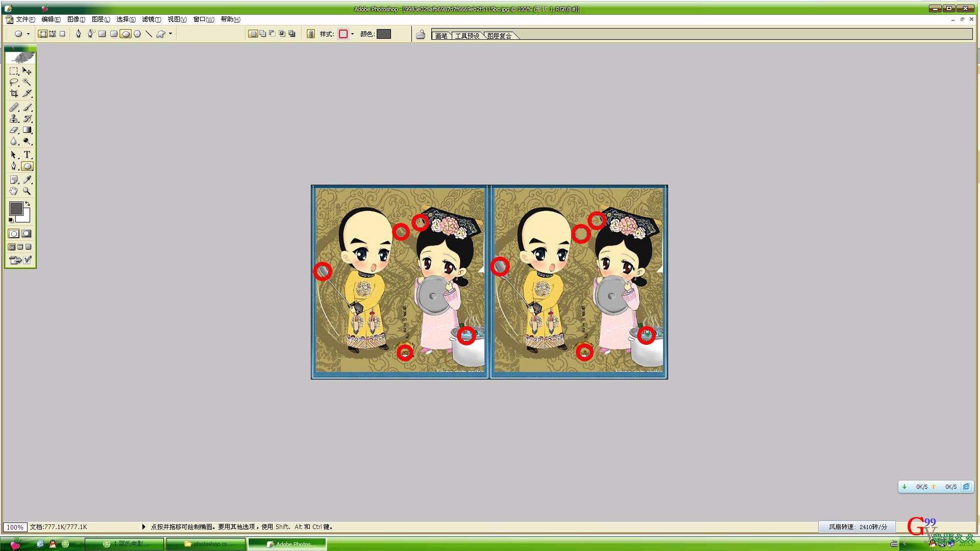Screen dimensions: 980x551
Task: Switch to Quick Mask mode
Action: [27, 234]
